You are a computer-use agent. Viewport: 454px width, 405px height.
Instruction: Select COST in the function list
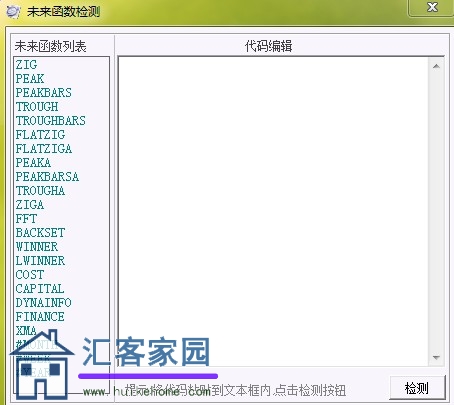click(x=30, y=274)
